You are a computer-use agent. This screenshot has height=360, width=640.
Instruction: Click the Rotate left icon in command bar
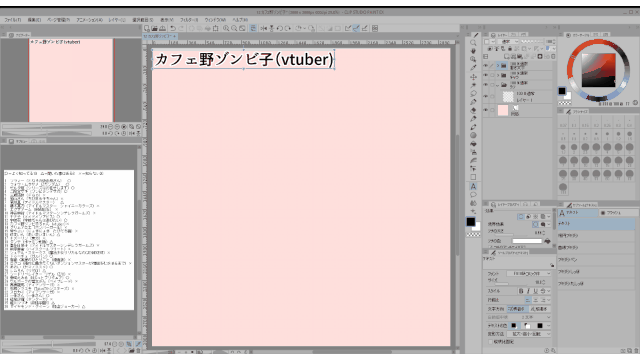click(x=280, y=29)
